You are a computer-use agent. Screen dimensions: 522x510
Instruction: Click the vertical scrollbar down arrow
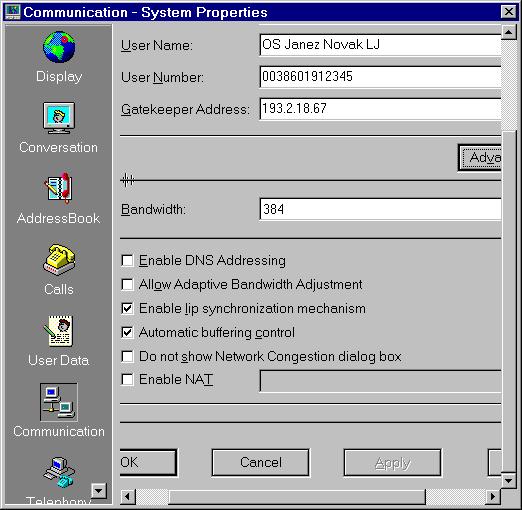tap(509, 481)
